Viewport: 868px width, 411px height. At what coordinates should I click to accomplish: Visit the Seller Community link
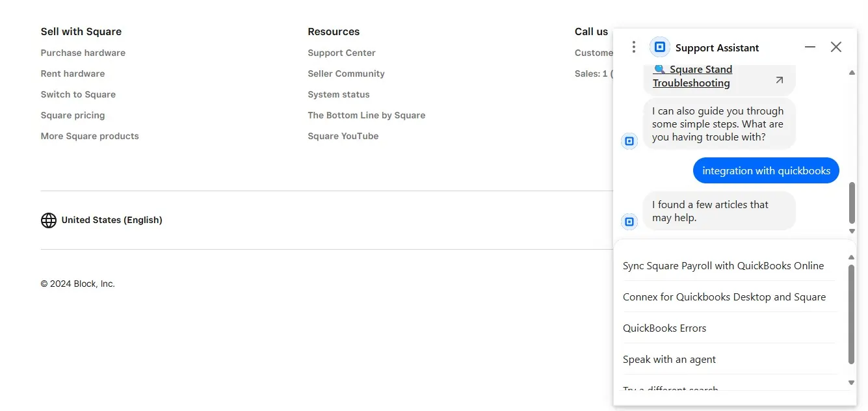click(x=346, y=73)
